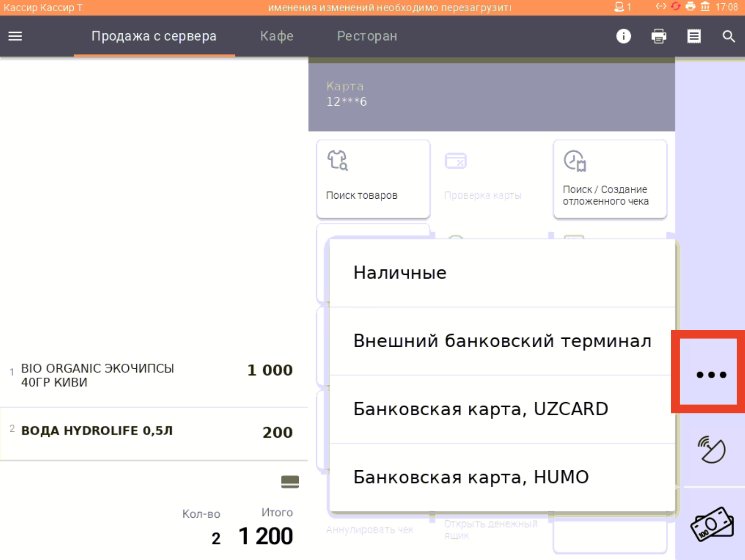Choose Банковская карта, HUMO payment
The image size is (745, 560).
coord(502,477)
